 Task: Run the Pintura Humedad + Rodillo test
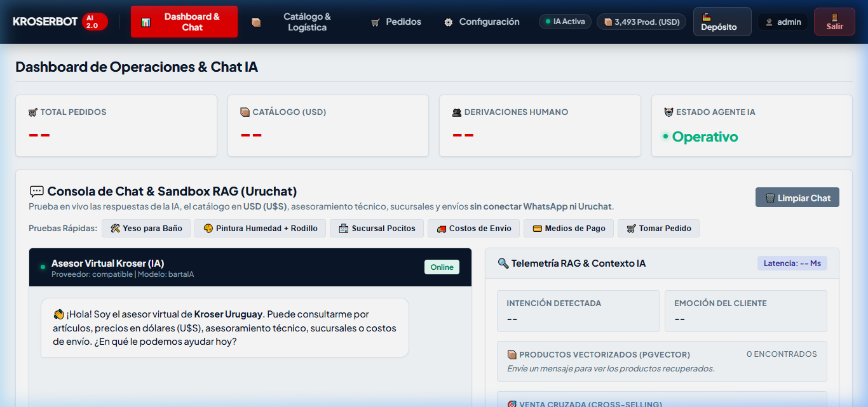point(260,228)
